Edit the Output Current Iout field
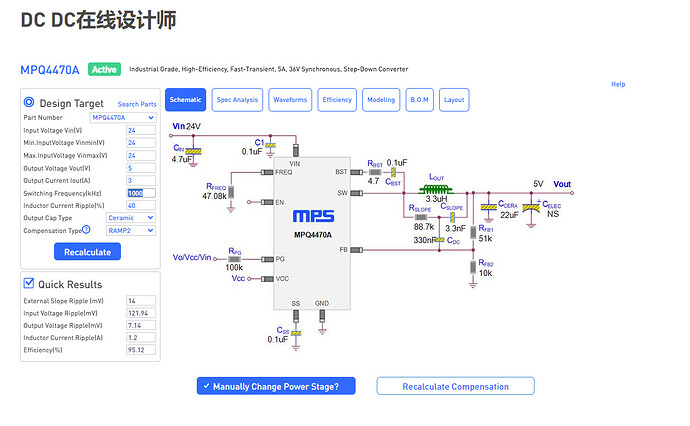The width and height of the screenshot is (690, 426). (x=141, y=180)
